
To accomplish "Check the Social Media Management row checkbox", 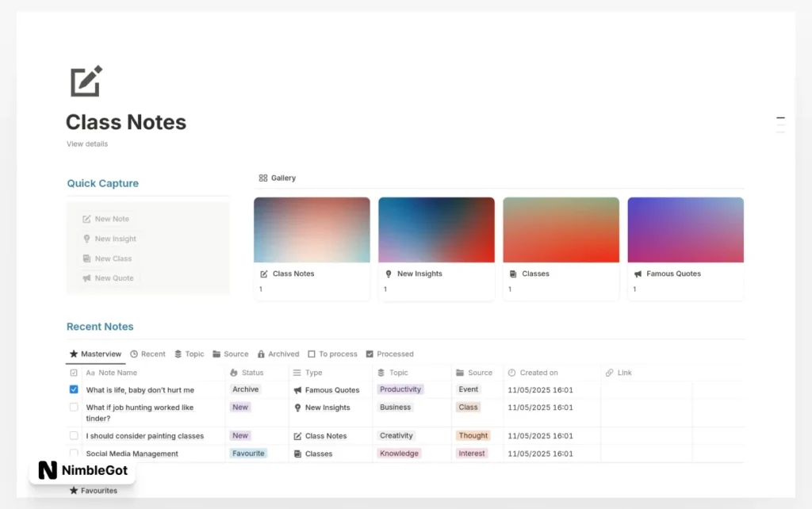I will [74, 453].
